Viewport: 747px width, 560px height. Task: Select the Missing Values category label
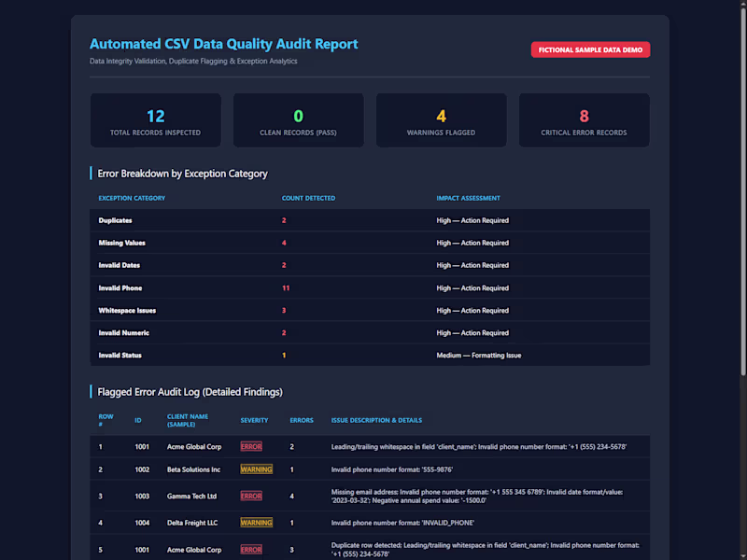tap(122, 243)
